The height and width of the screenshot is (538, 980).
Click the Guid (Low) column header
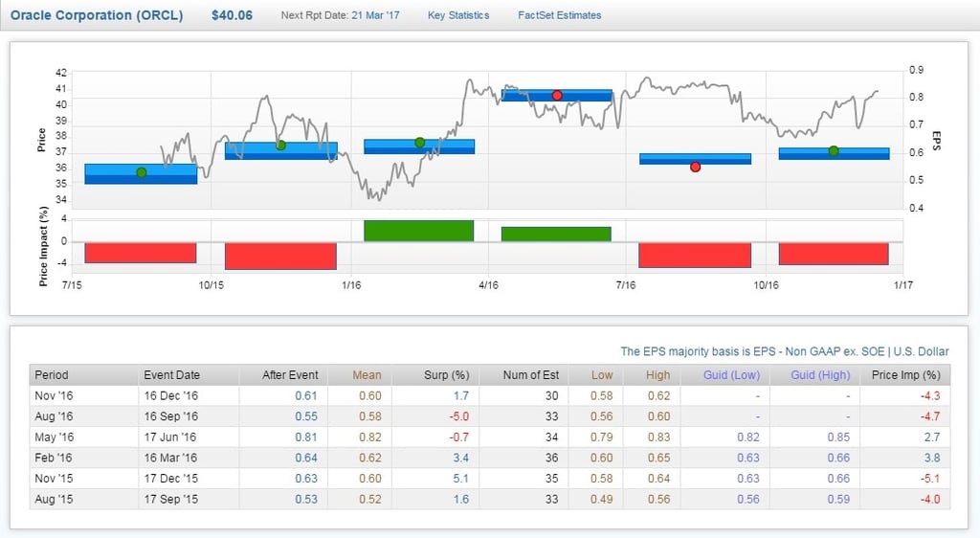(725, 375)
